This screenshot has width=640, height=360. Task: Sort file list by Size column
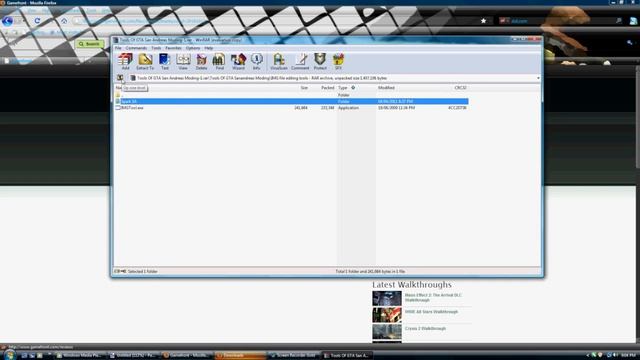pyautogui.click(x=304, y=88)
